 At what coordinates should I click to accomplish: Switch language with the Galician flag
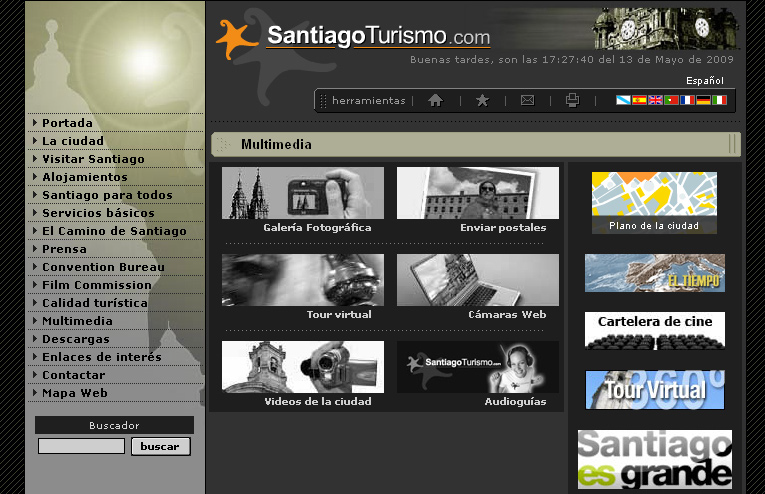tap(623, 100)
